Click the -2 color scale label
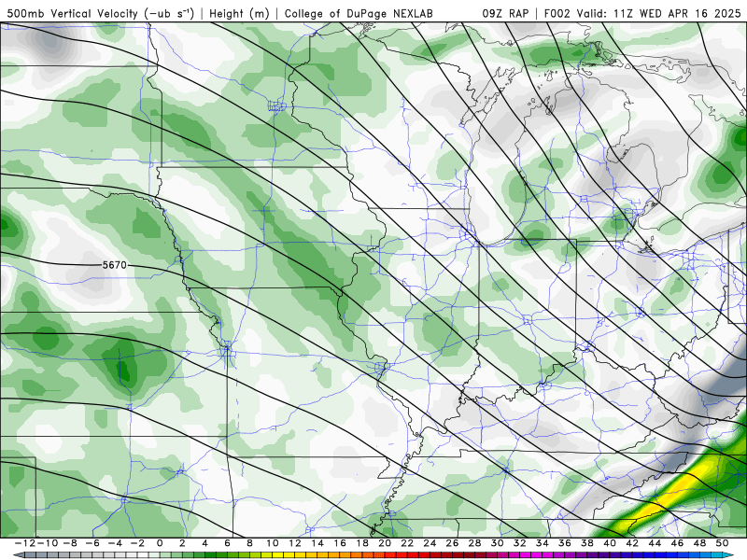Screen dimensions: 747x560 click(136, 543)
